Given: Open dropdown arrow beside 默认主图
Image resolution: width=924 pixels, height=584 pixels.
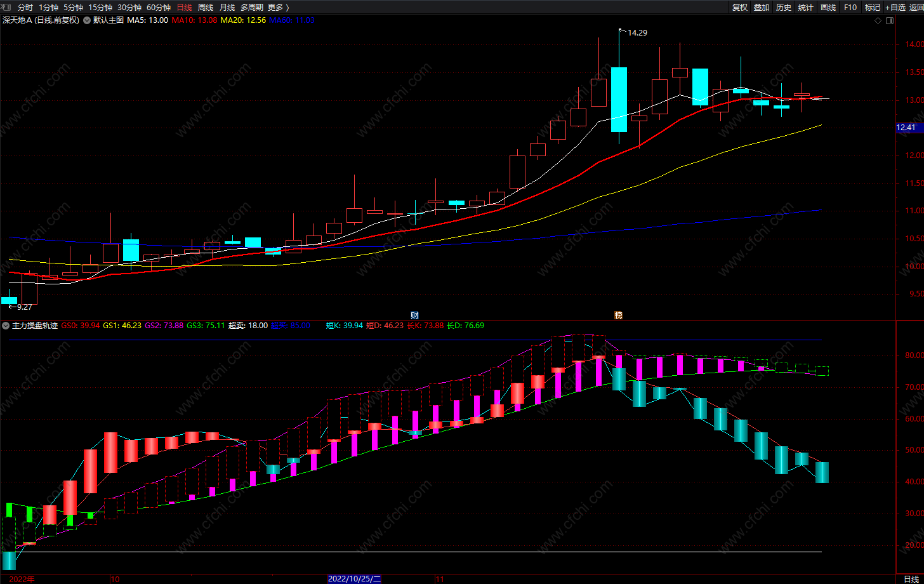Looking at the screenshot, I should [87, 20].
